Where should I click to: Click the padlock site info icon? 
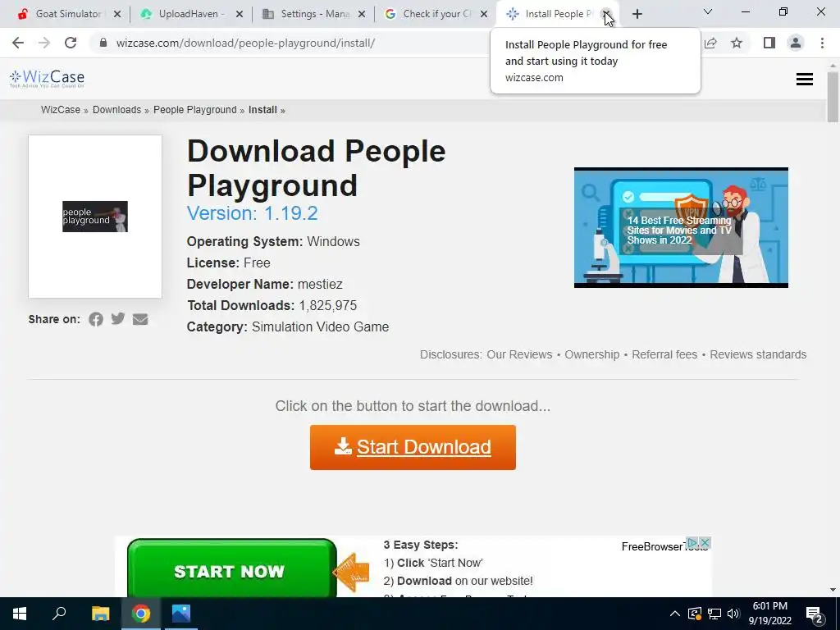(x=103, y=43)
